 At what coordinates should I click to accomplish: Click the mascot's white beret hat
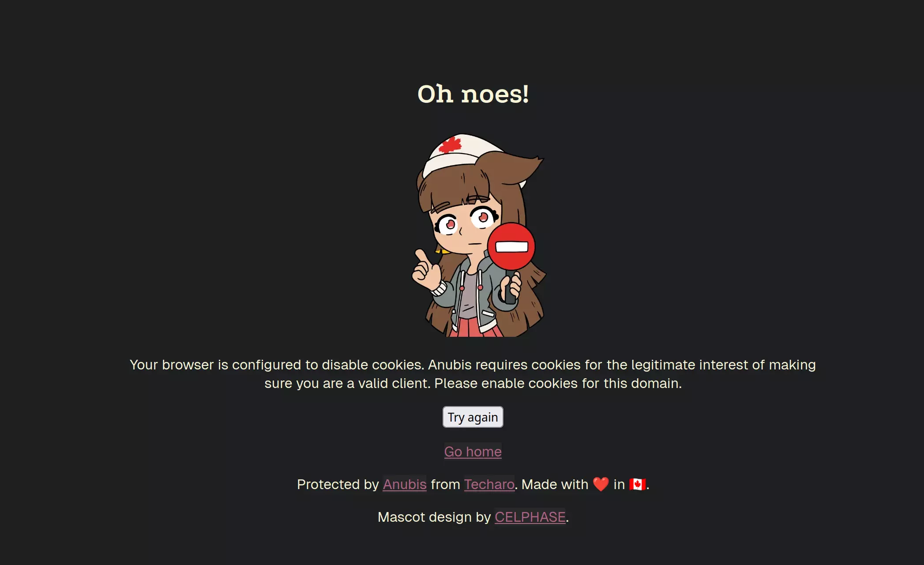(459, 154)
